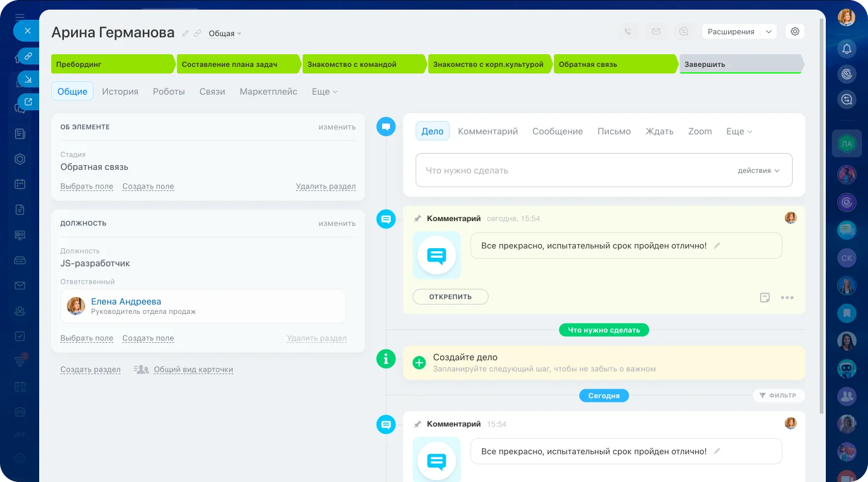Open the Расширения dropdown arrow
Viewport: 868px width, 482px height.
[x=768, y=32]
